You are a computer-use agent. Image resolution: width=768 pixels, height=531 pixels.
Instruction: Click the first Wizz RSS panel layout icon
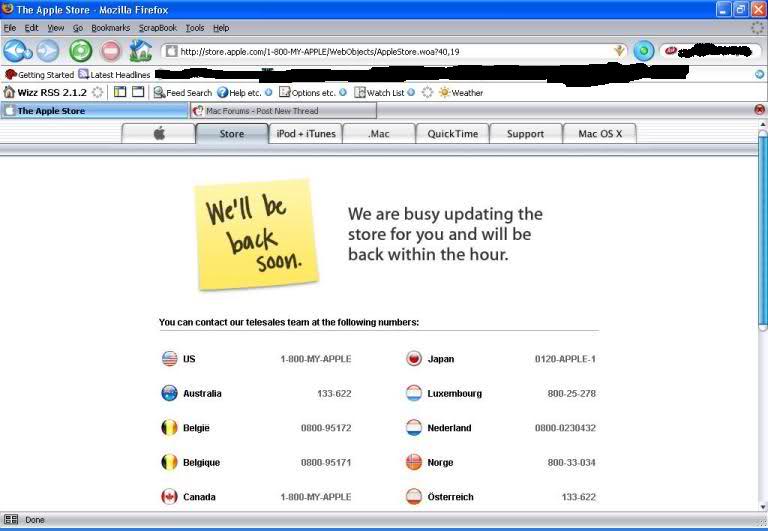(x=120, y=92)
